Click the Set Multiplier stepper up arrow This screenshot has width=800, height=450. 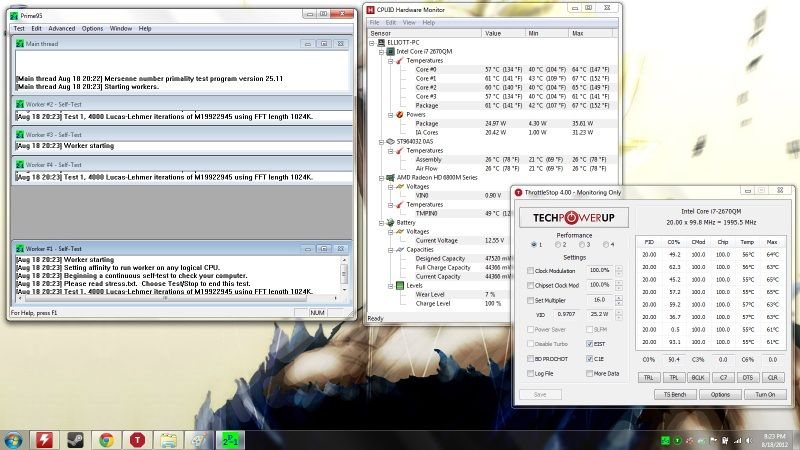[619, 297]
